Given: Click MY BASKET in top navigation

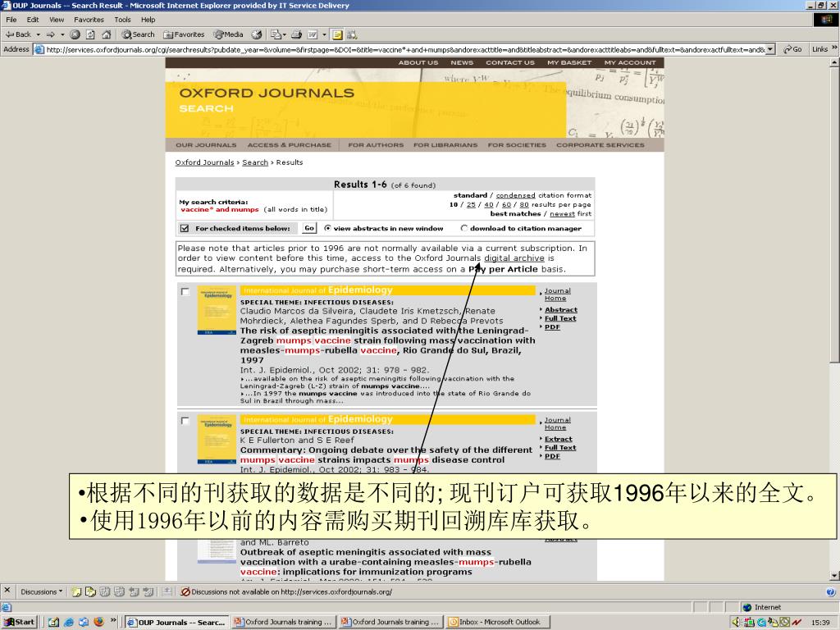Looking at the screenshot, I should (x=569, y=62).
